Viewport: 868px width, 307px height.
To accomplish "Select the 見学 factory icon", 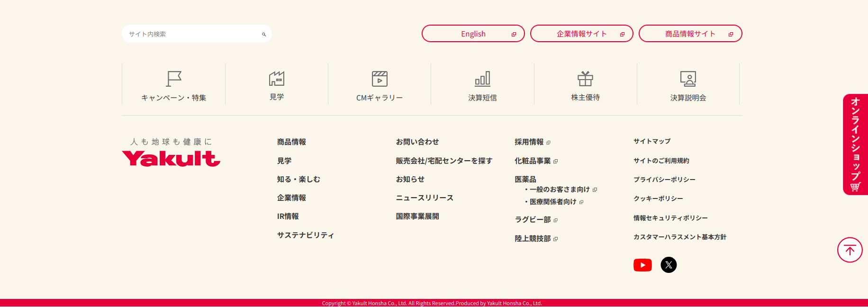I will 277,79.
